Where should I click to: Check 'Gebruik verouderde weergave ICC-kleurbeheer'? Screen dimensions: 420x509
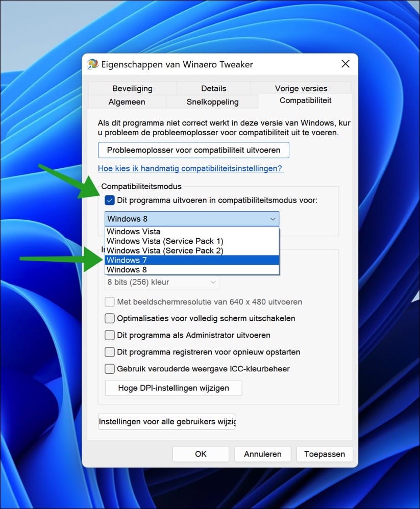tap(109, 369)
